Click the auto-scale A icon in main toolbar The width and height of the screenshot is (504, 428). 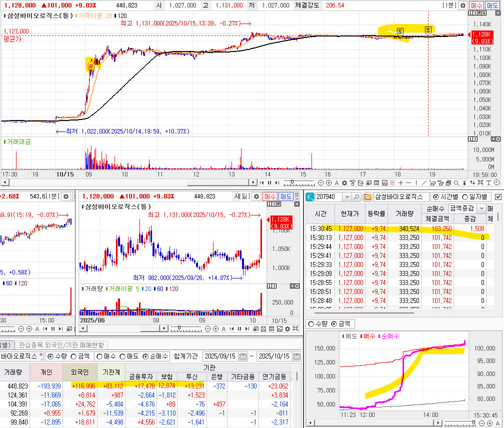(337, 183)
